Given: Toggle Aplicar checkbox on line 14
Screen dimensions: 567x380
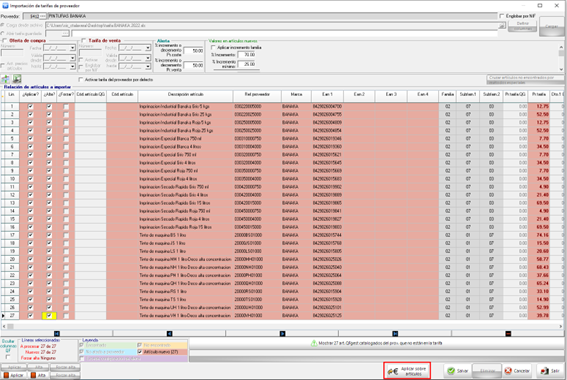Looking at the screenshot, I should (30, 211).
